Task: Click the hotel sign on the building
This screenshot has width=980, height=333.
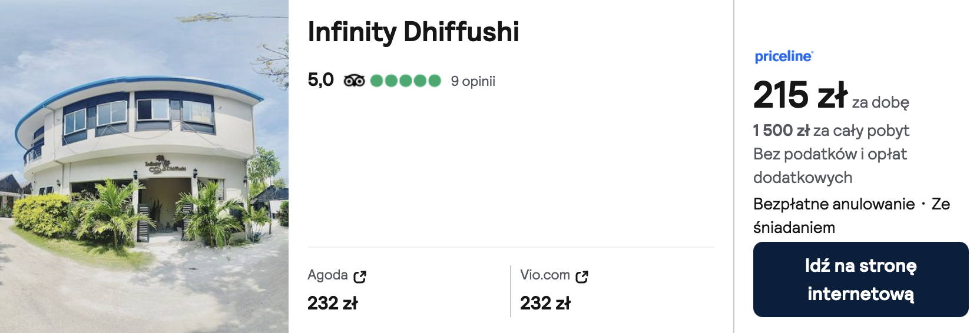Action: pos(165,165)
